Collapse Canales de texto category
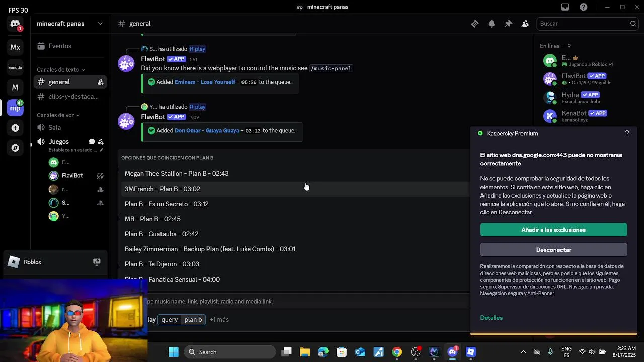Viewport: 644px width, 362px height. pyautogui.click(x=60, y=70)
